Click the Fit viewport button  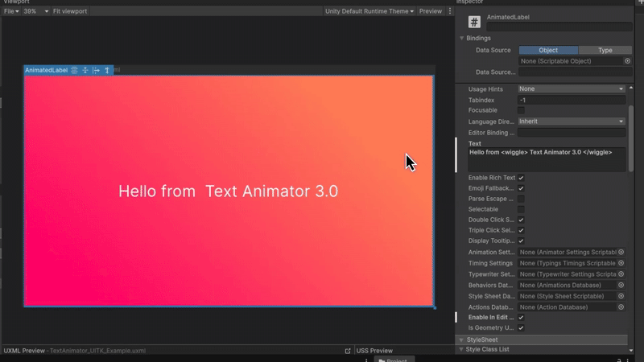pyautogui.click(x=69, y=12)
